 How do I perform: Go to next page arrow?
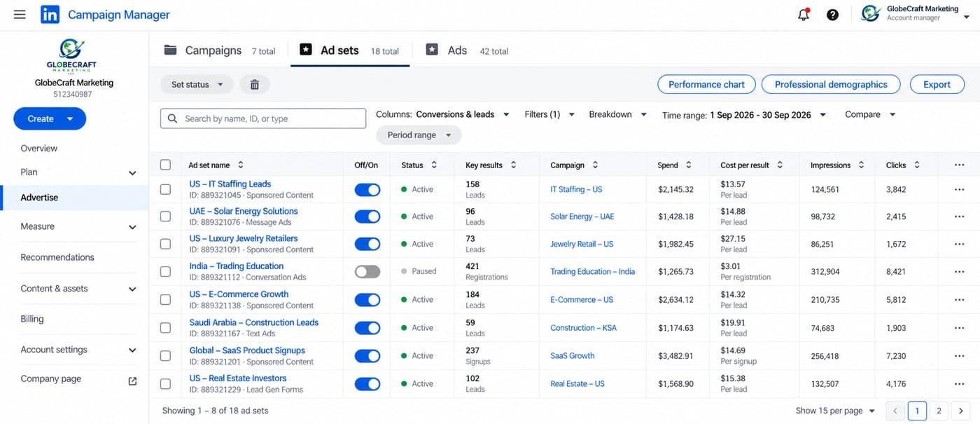click(x=960, y=411)
